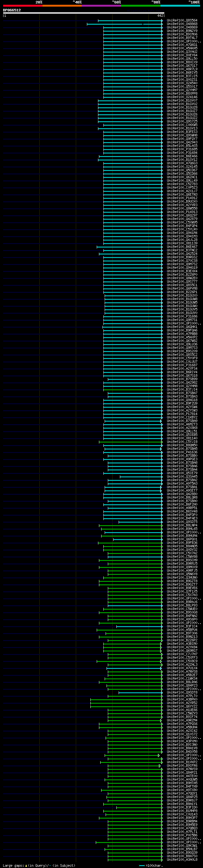This screenshot has width=203, height=868.
Task: Open hit UniRef100_Q3YAU2
Action: [182, 52]
